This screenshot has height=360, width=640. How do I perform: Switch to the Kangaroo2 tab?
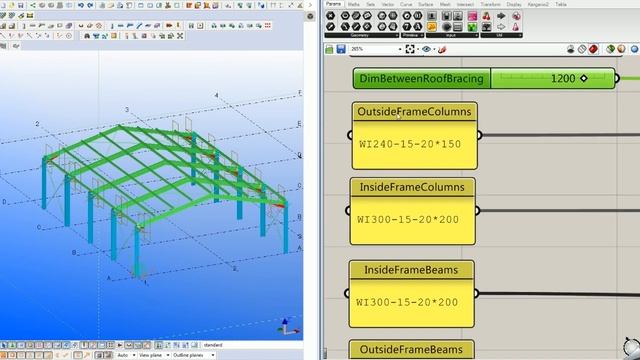(x=538, y=4)
